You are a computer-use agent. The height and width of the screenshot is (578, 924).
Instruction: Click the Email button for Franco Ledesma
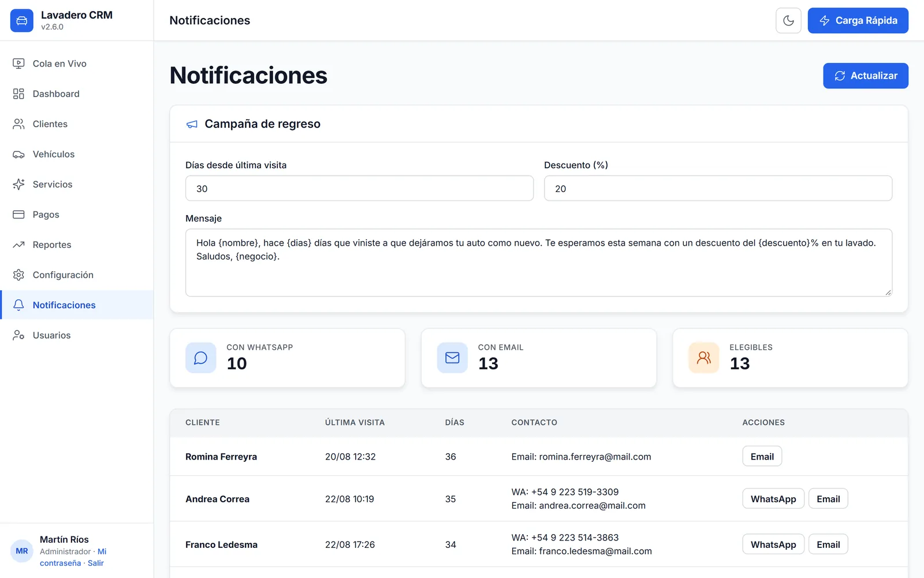[828, 544]
